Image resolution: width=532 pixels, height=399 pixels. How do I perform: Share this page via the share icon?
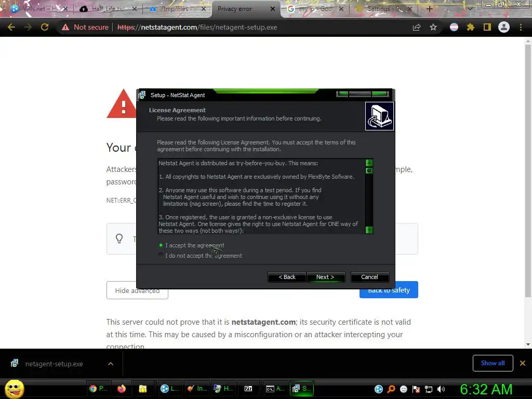[x=417, y=28]
